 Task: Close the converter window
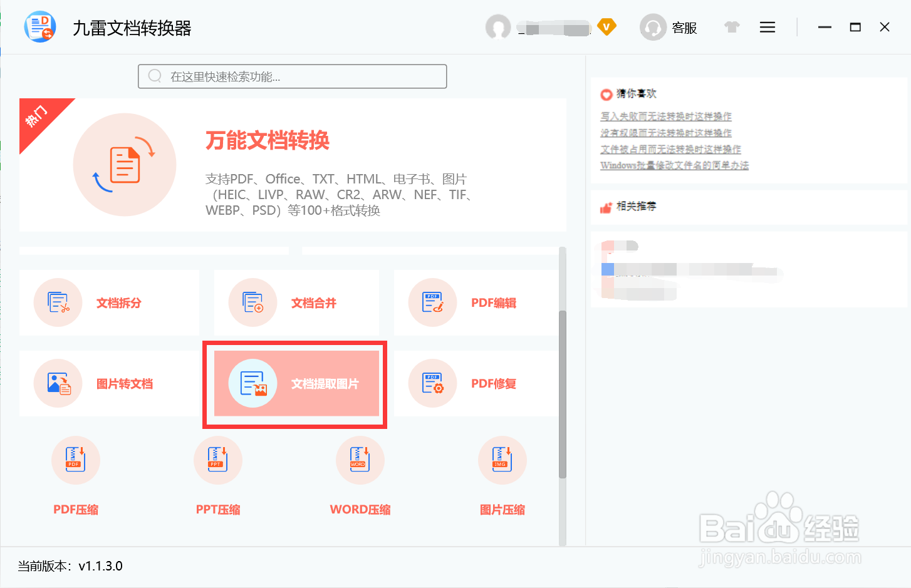coord(885,27)
